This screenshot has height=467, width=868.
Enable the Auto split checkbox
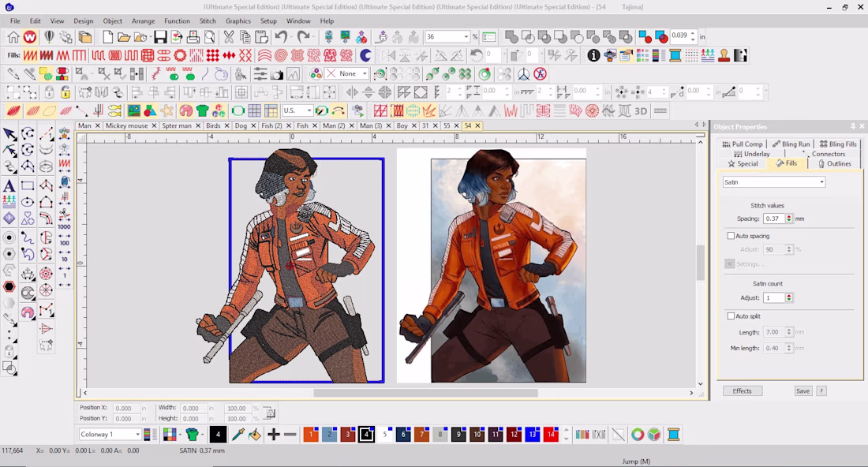pyautogui.click(x=731, y=316)
